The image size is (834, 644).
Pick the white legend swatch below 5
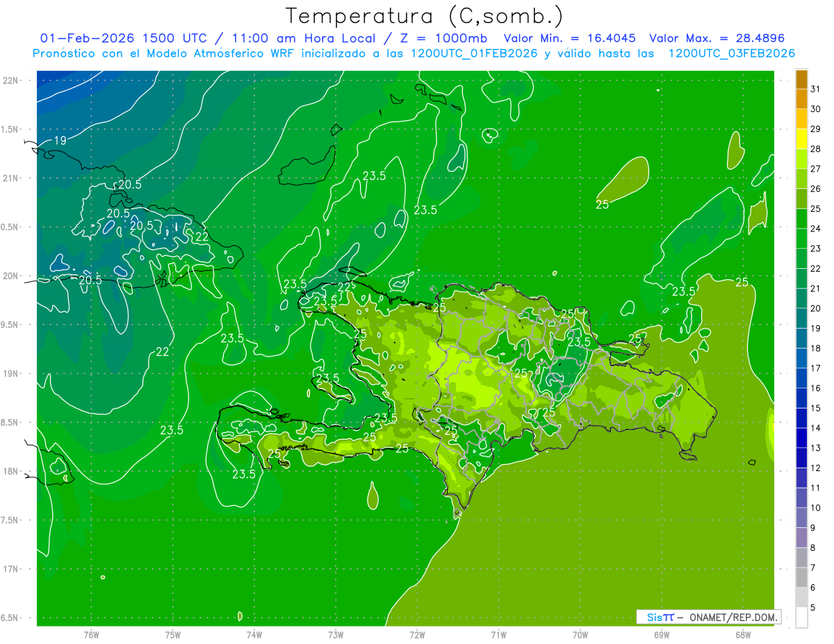801,618
